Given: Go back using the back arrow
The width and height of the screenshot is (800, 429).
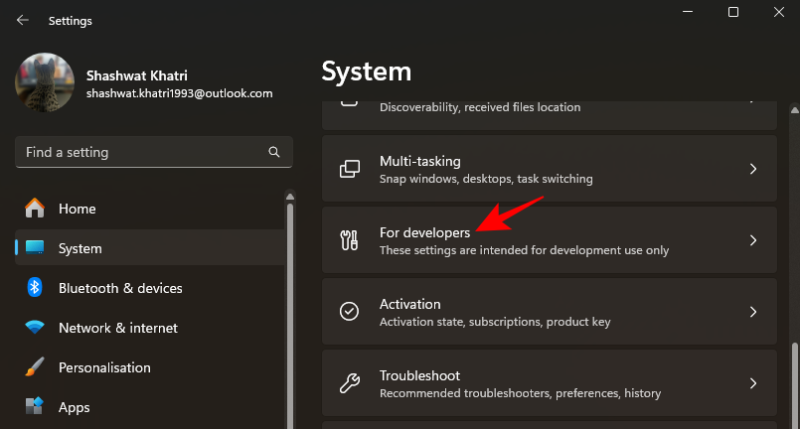Looking at the screenshot, I should 22,20.
